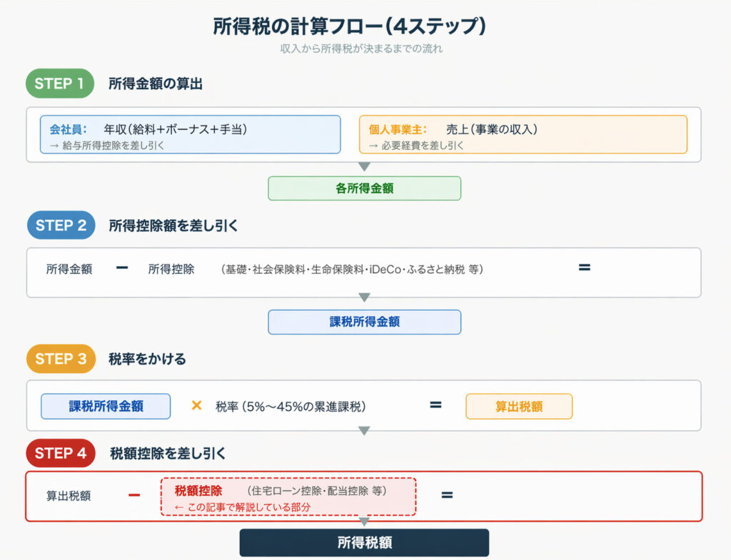This screenshot has height=560, width=731.
Task: Click the equals sign in STEP 4 row
Action: pos(447,495)
